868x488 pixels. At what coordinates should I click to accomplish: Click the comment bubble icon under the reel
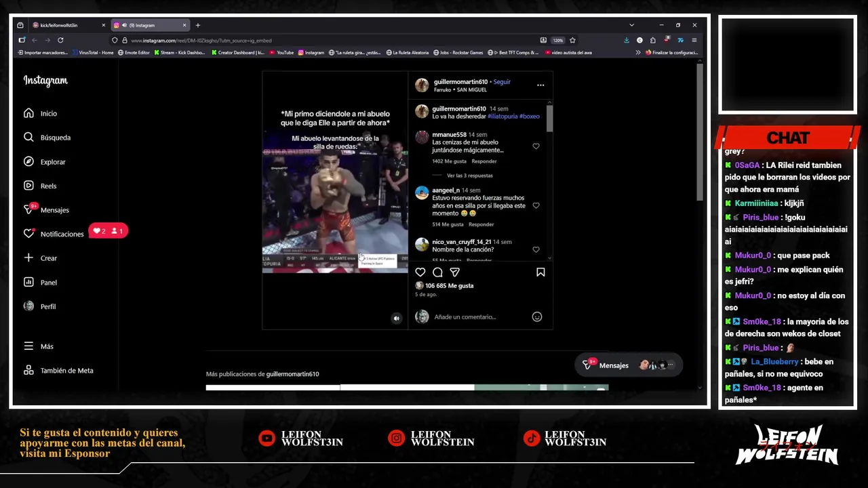point(437,272)
